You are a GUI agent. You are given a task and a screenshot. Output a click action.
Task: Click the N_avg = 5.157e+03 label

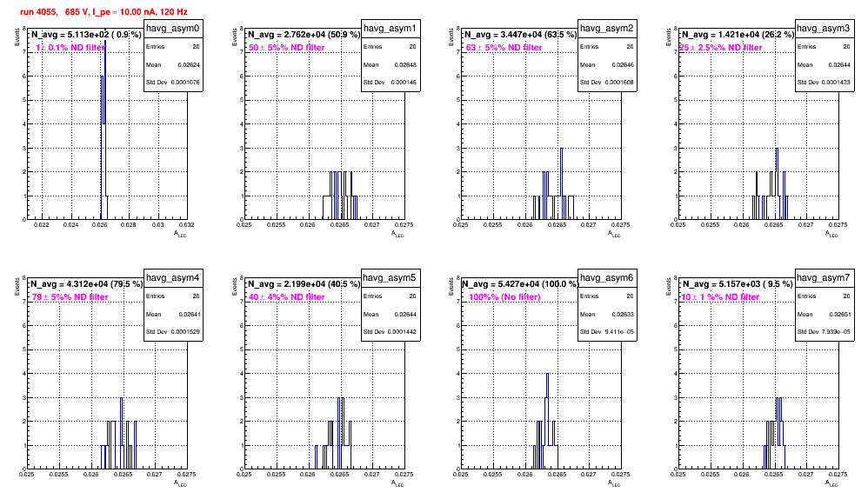coord(738,283)
